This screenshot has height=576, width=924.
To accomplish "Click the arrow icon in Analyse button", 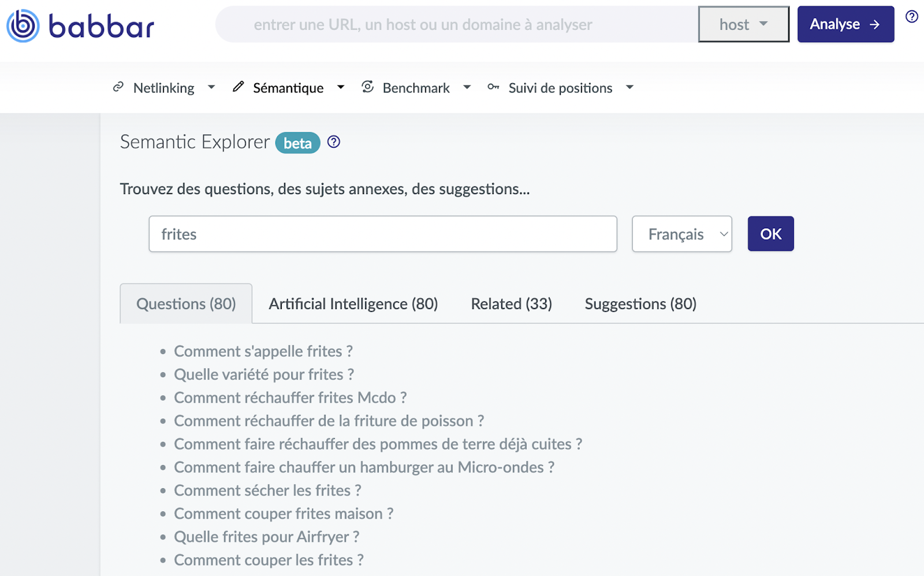I will coord(875,24).
